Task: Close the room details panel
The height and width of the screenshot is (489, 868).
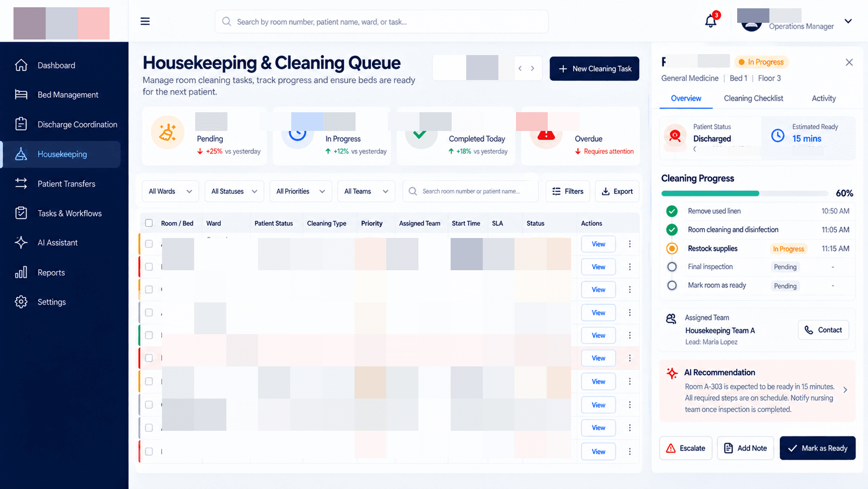Action: tap(849, 62)
